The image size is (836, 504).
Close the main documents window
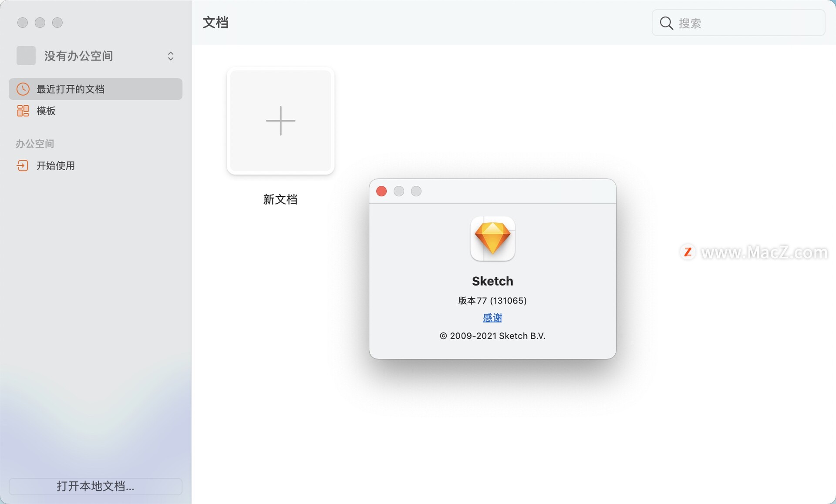pyautogui.click(x=23, y=23)
